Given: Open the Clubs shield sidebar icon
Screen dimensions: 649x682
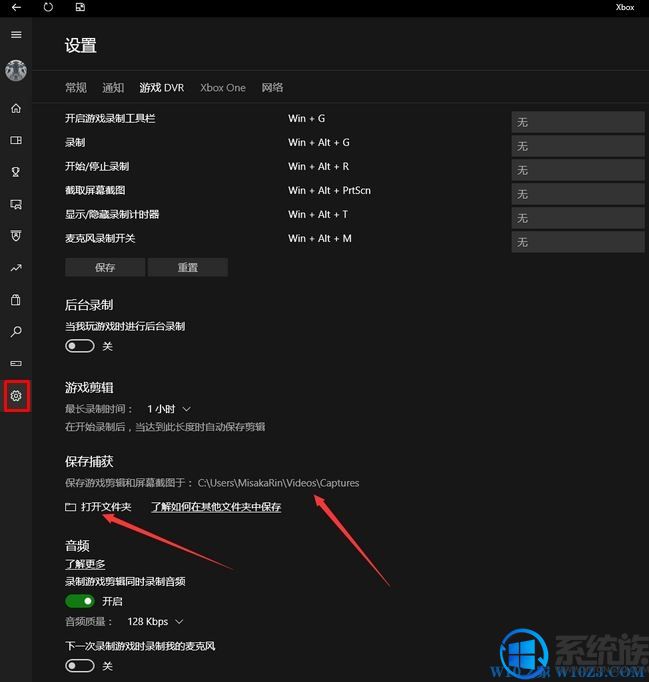Looking at the screenshot, I should click(16, 236).
